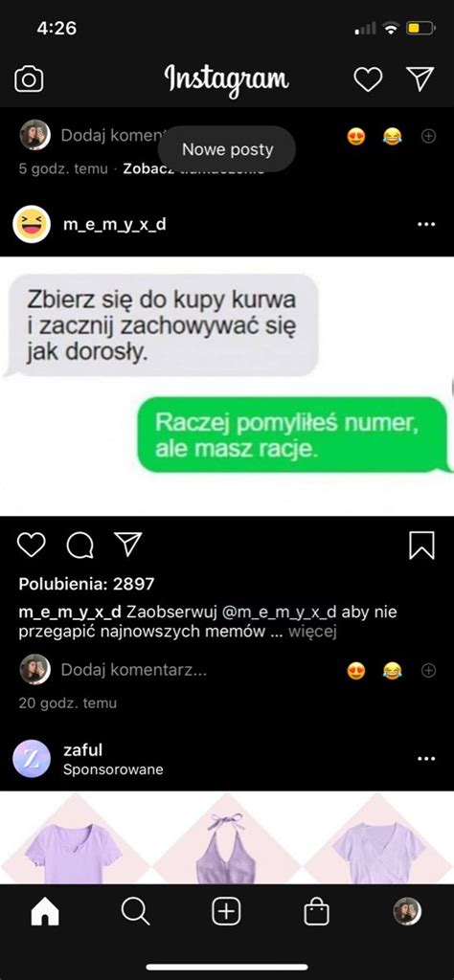Add heart-eyes emoji reaction under the meme
The height and width of the screenshot is (980, 454).
tap(356, 671)
